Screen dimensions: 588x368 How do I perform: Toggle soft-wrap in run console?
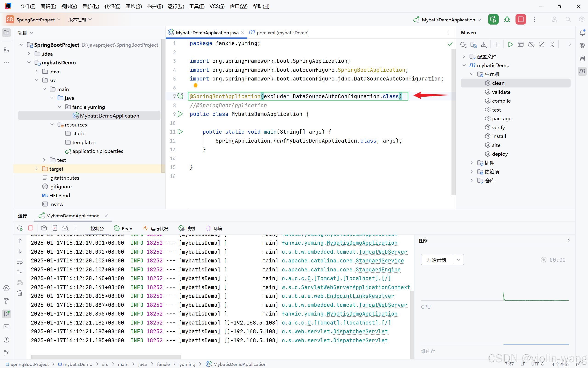[20, 262]
